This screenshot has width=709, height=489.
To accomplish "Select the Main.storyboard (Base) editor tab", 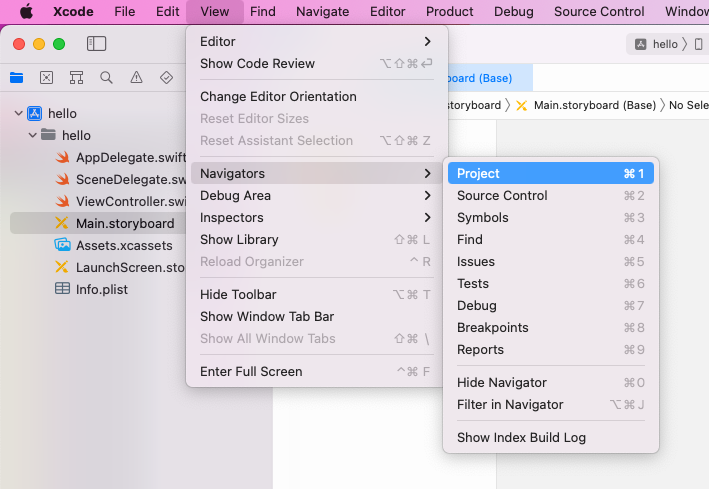I will point(490,78).
